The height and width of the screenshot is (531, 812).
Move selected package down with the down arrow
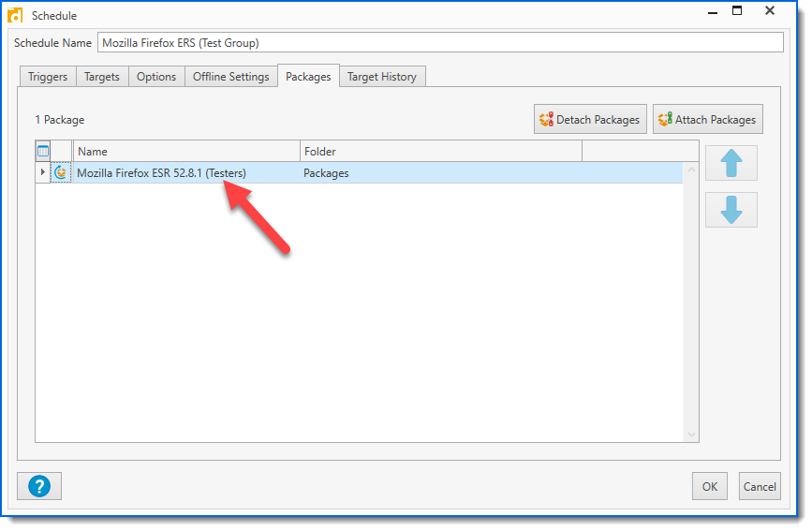[731, 210]
